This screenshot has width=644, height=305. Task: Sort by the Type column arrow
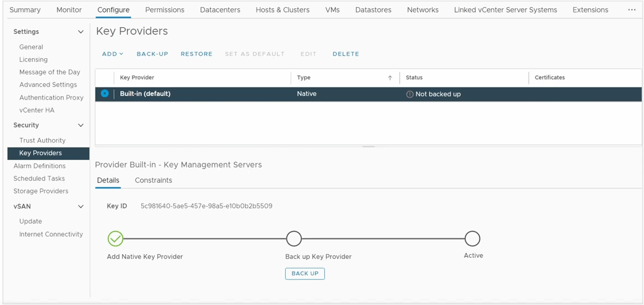[390, 78]
